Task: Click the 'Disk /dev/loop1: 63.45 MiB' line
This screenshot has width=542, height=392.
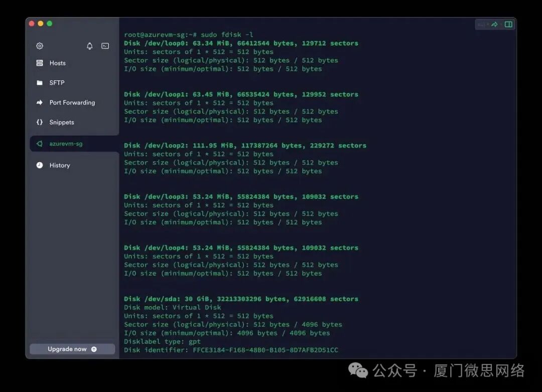Action: pos(241,94)
